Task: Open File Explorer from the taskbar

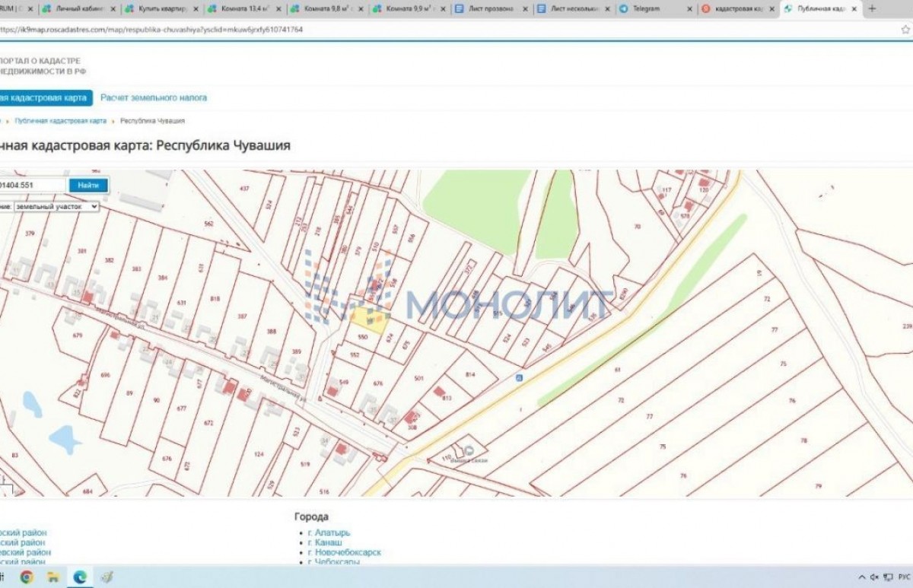Action: click(x=53, y=577)
